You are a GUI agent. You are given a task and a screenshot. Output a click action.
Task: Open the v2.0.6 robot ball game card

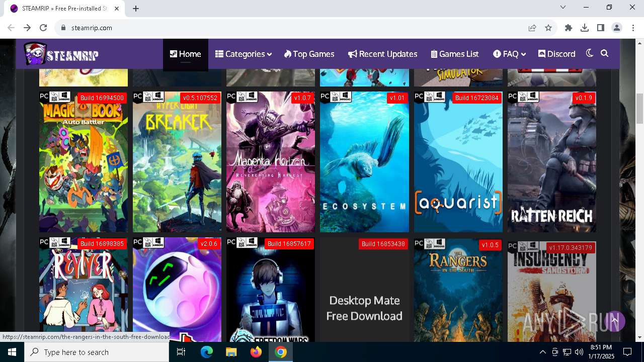click(x=177, y=290)
